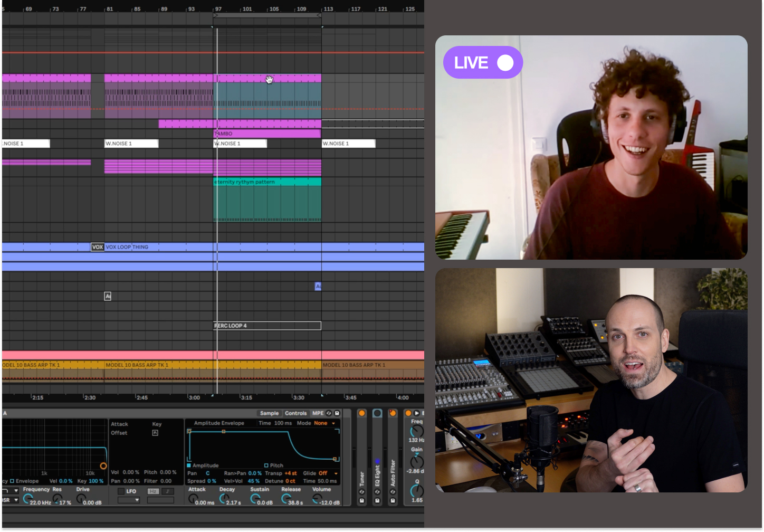Select the Hz icon for LFO rate mode
The image size is (764, 532).
(154, 491)
